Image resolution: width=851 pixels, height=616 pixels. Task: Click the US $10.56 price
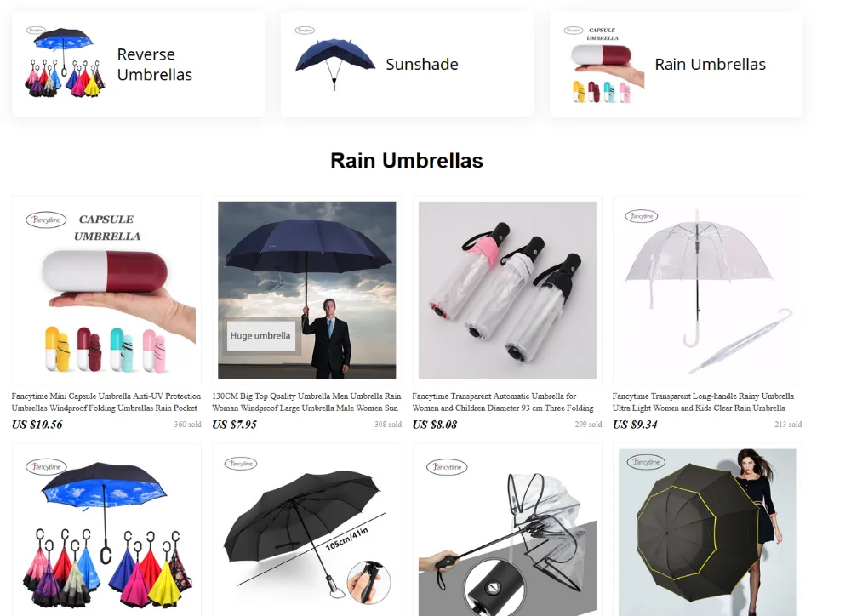click(x=37, y=425)
